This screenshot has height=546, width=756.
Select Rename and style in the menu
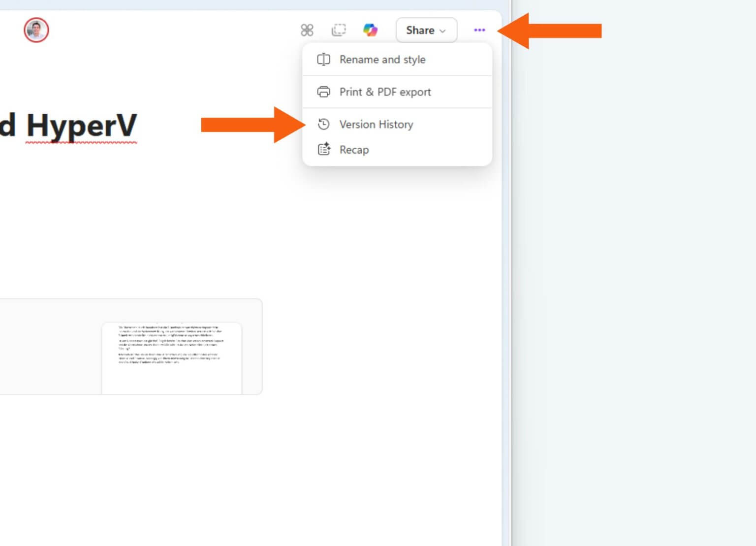point(382,59)
